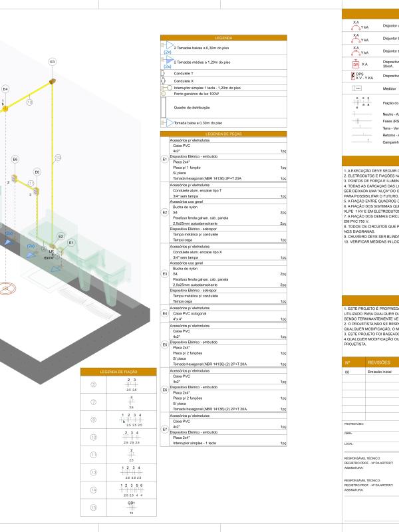Click the '690W' load label in drawing

point(49,258)
